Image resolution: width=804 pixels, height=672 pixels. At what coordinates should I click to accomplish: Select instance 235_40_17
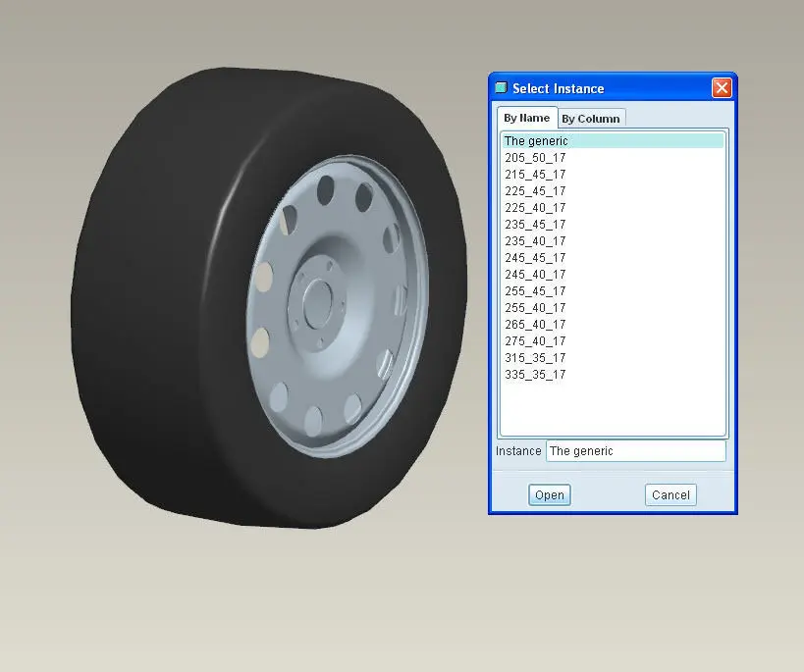tap(613, 241)
